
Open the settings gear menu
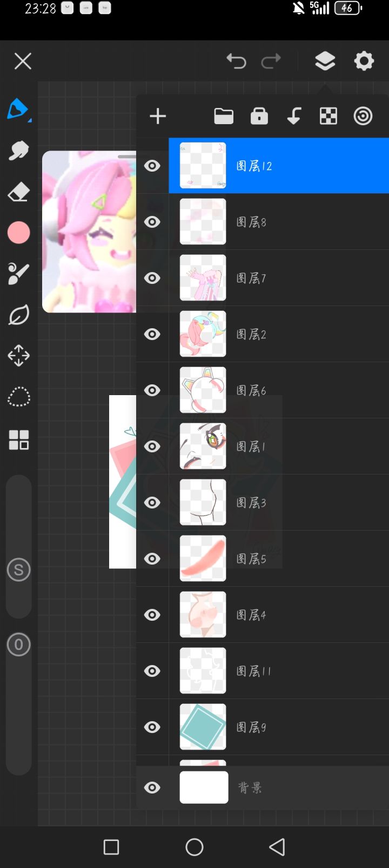point(364,61)
